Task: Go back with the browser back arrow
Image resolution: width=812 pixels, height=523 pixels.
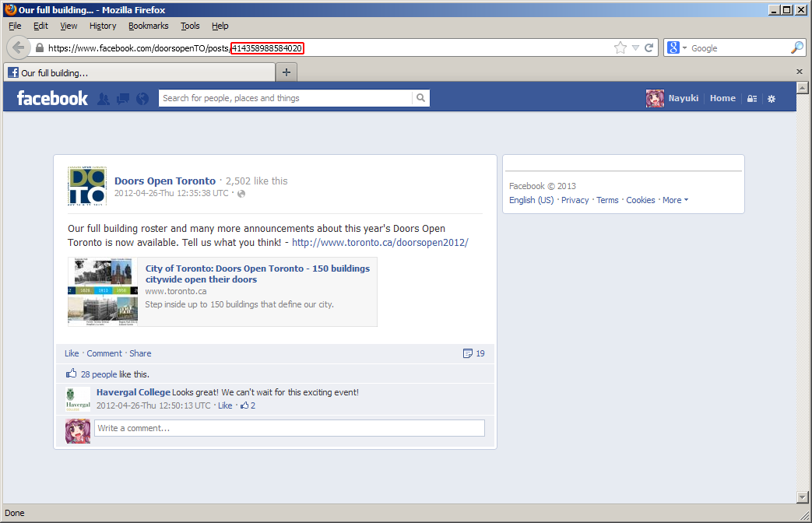Action: click(x=18, y=48)
